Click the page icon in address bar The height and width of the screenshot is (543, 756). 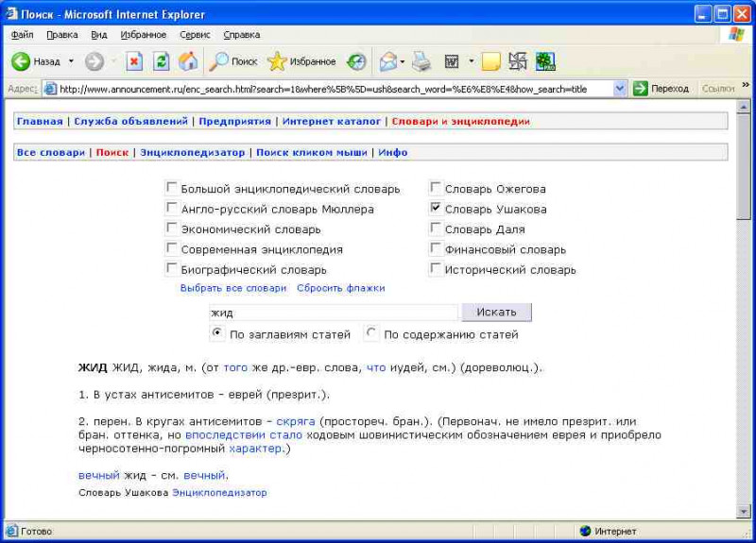coord(50,89)
